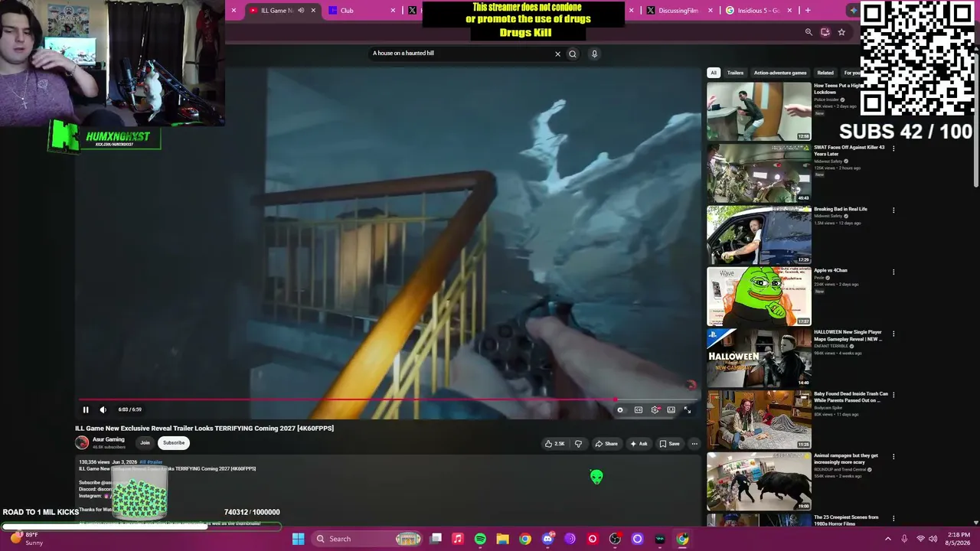980x551 pixels.
Task: Open Task View on the taskbar
Action: click(x=436, y=539)
